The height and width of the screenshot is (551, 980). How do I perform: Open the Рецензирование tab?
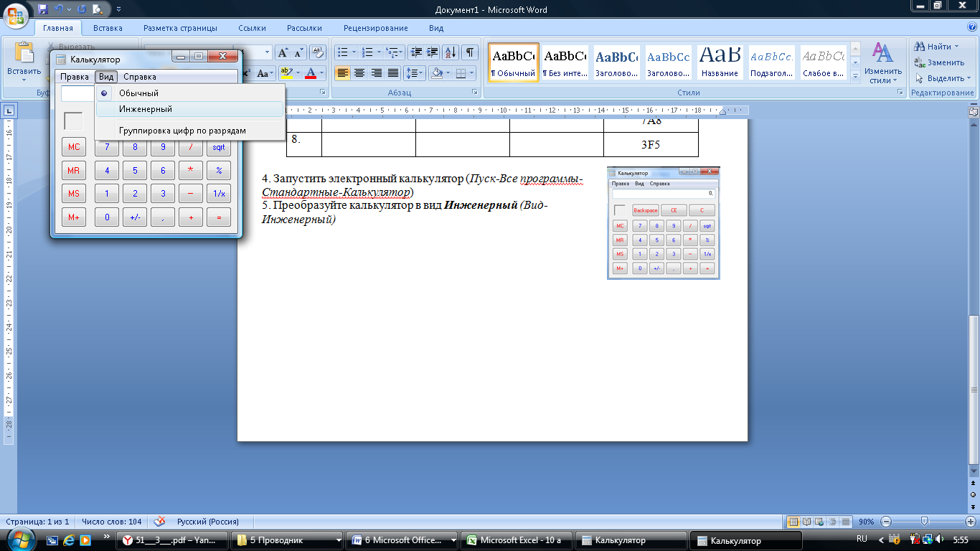pyautogui.click(x=375, y=28)
